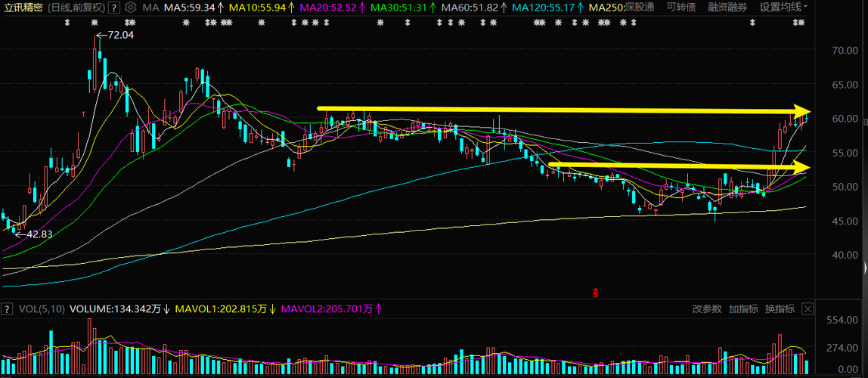Open the chart settings gear icon
868x378 pixels.
(130, 8)
